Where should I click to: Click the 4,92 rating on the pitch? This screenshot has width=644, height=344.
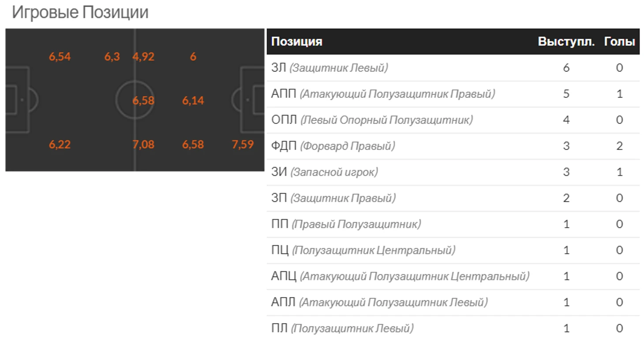click(x=143, y=56)
